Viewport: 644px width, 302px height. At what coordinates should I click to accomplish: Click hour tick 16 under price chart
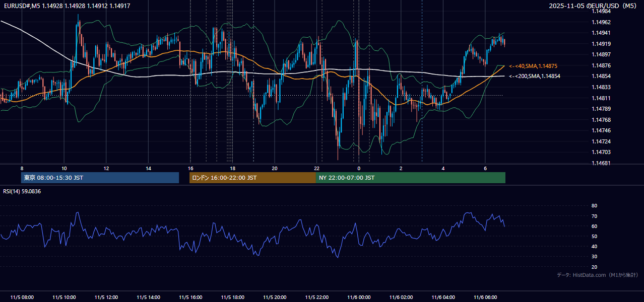[x=190, y=168]
